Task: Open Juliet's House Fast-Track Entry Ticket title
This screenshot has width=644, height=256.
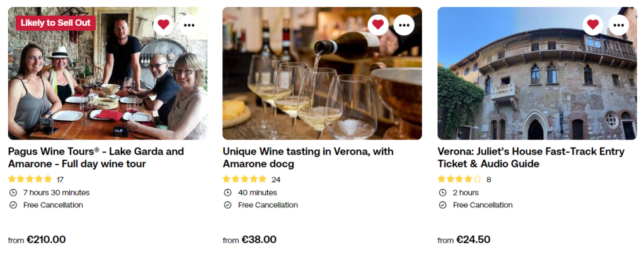Action: click(531, 158)
